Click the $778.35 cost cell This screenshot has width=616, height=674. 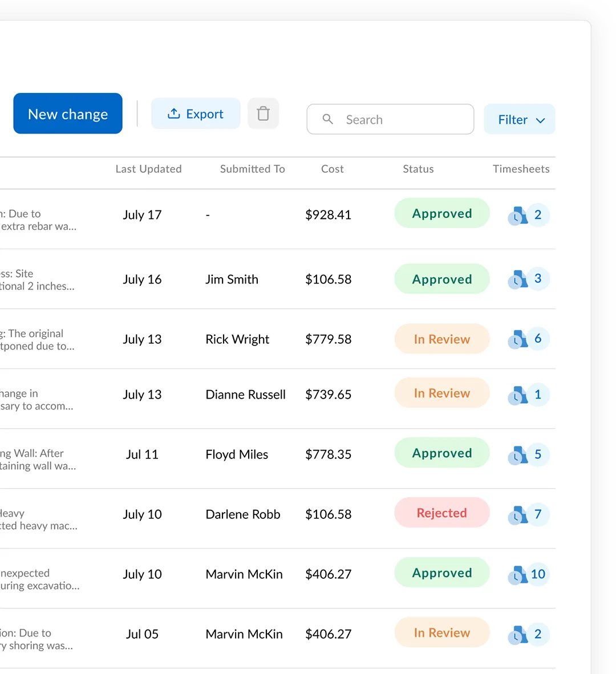coord(329,454)
